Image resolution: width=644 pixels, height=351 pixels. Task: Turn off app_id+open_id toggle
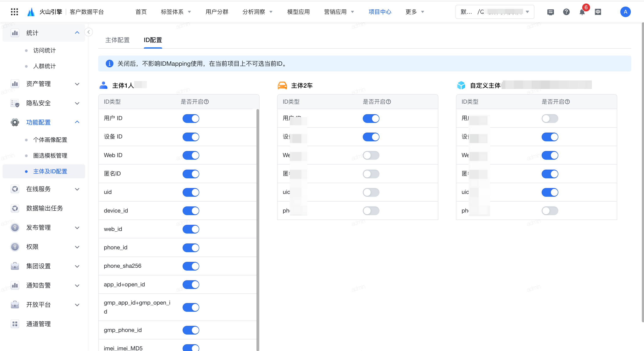click(191, 285)
